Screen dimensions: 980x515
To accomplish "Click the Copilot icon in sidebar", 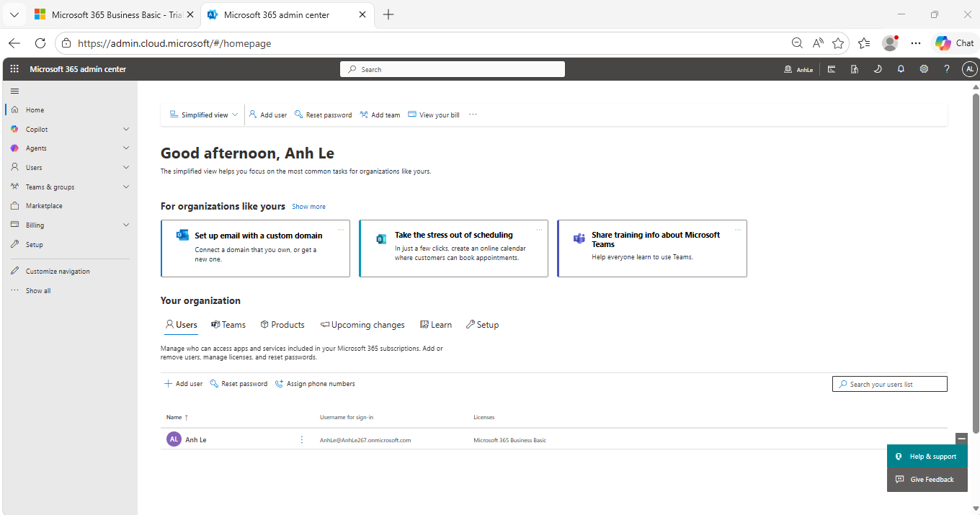I will pyautogui.click(x=14, y=129).
